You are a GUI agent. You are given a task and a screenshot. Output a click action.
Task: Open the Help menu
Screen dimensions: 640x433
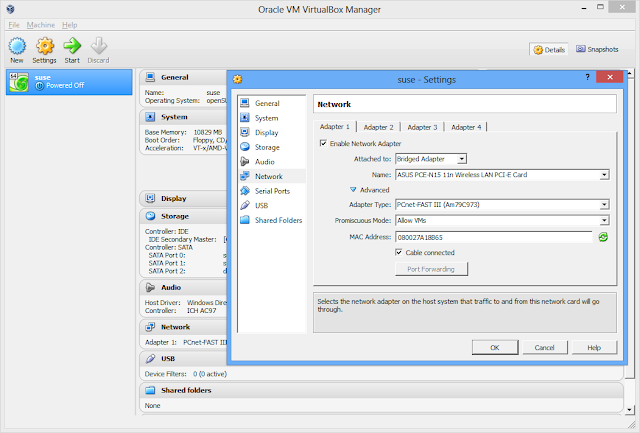(x=70, y=25)
